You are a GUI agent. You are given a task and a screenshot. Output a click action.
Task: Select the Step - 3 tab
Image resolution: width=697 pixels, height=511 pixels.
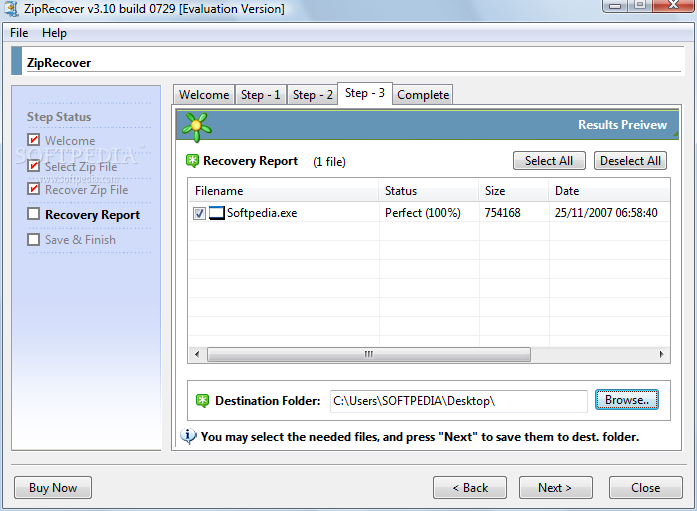365,93
